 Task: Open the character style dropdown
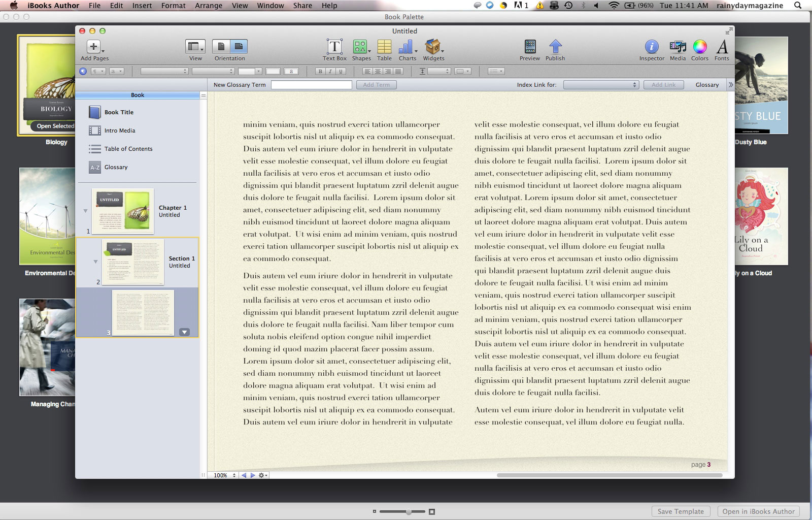pyautogui.click(x=117, y=71)
